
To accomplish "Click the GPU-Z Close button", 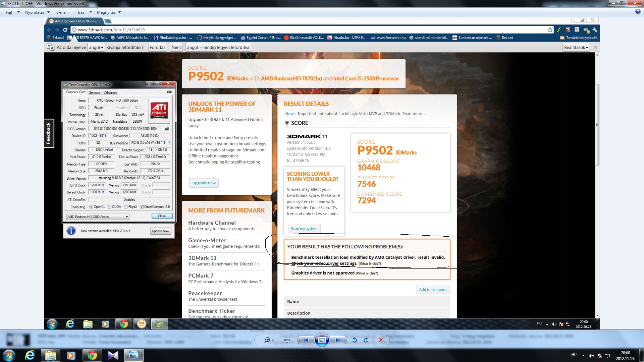I will (x=162, y=216).
